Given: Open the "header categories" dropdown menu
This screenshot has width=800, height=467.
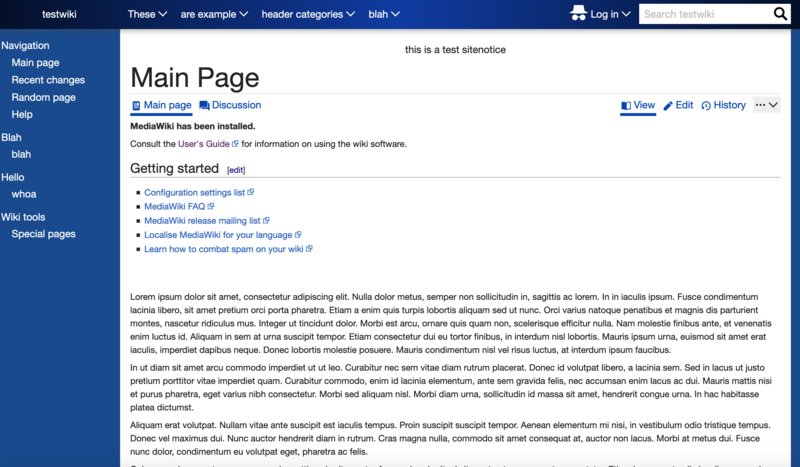Looking at the screenshot, I should [308, 14].
